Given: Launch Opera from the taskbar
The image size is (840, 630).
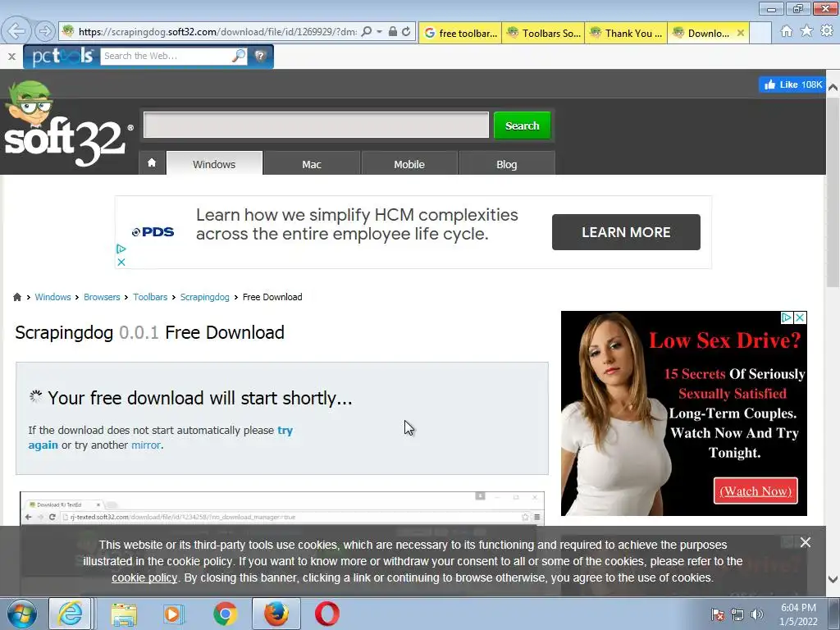Looking at the screenshot, I should point(326,614).
